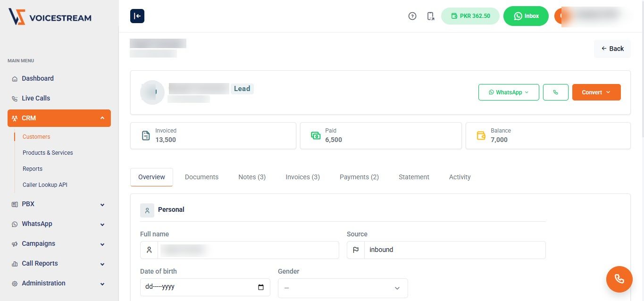This screenshot has height=301, width=644.
Task: Expand the Campaigns menu
Action: [x=59, y=243]
